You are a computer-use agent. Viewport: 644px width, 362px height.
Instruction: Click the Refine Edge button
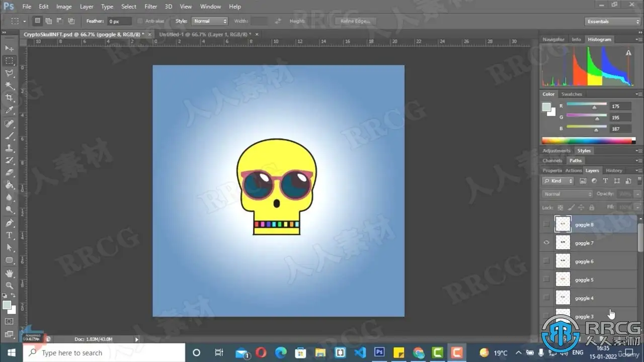point(355,21)
